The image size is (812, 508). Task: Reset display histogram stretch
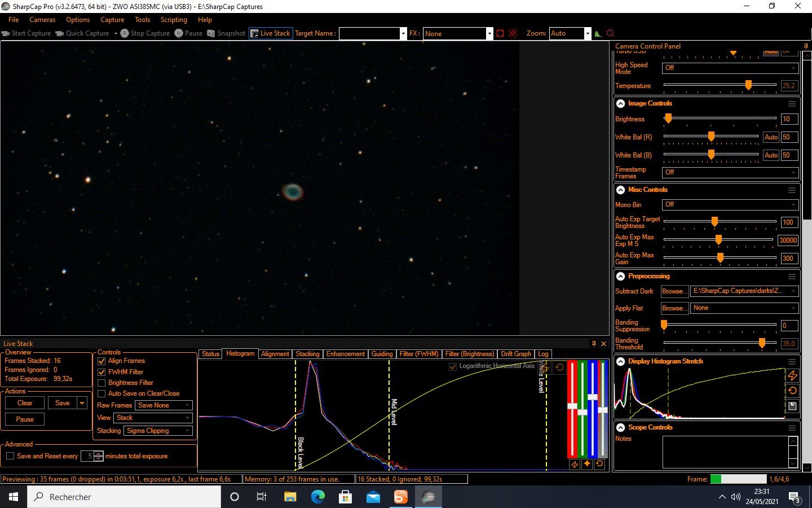point(792,391)
